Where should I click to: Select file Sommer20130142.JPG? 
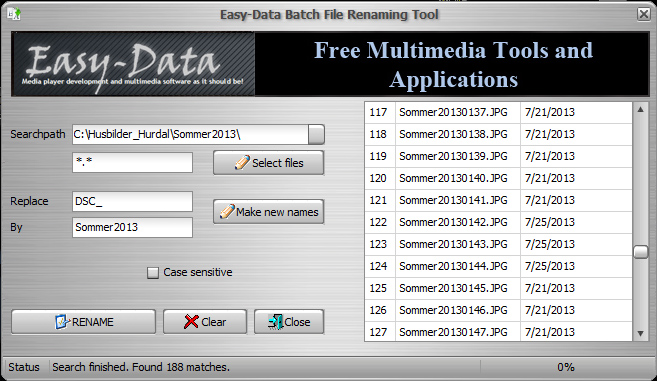click(453, 222)
